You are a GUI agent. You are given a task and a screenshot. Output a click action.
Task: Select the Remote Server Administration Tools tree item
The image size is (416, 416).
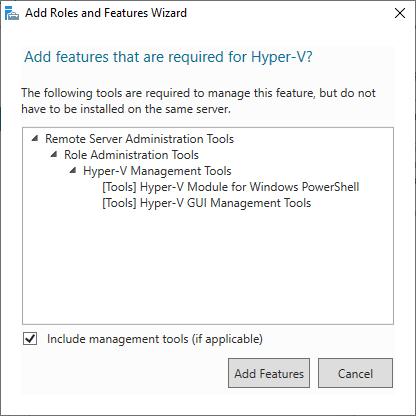[x=139, y=139]
